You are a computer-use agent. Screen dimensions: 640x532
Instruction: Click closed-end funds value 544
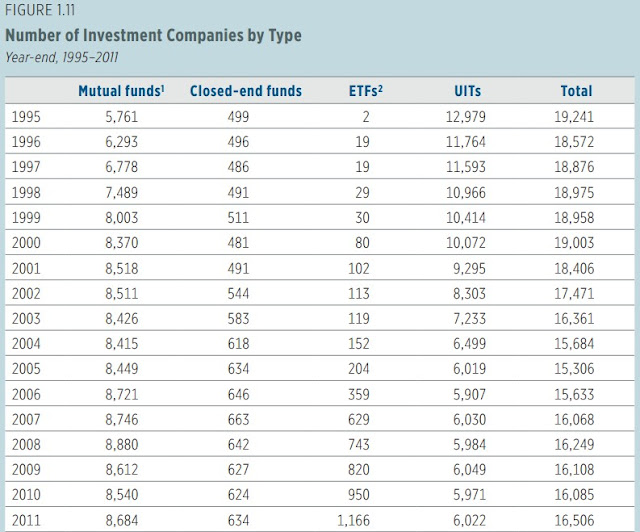(x=238, y=293)
